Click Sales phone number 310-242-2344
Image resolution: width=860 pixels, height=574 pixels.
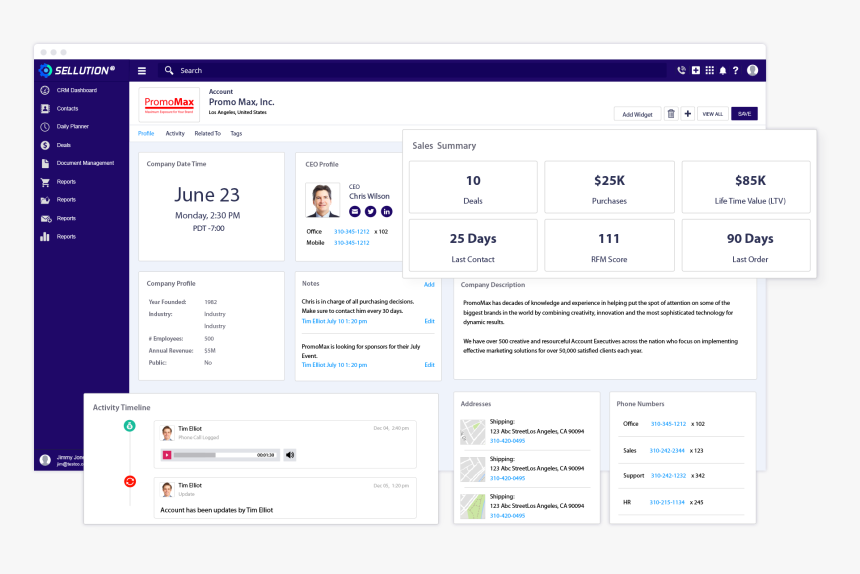(x=667, y=451)
